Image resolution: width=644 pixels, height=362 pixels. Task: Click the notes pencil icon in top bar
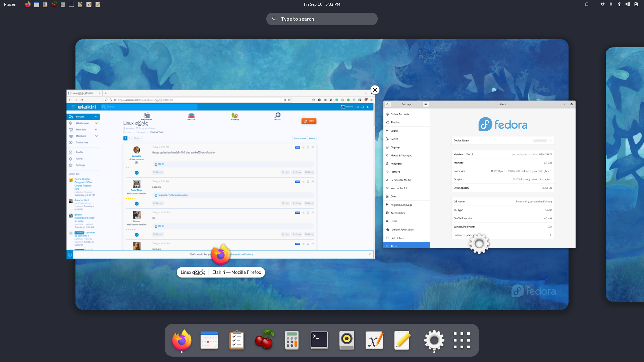(x=98, y=4)
